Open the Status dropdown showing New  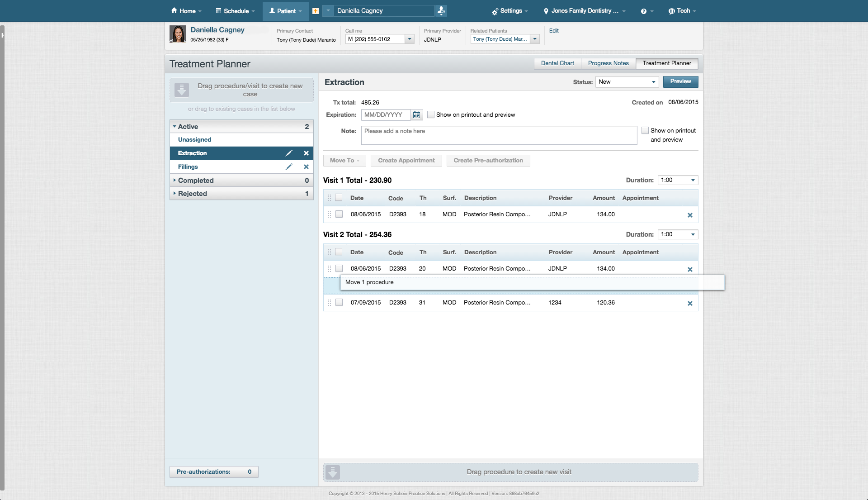click(x=627, y=82)
